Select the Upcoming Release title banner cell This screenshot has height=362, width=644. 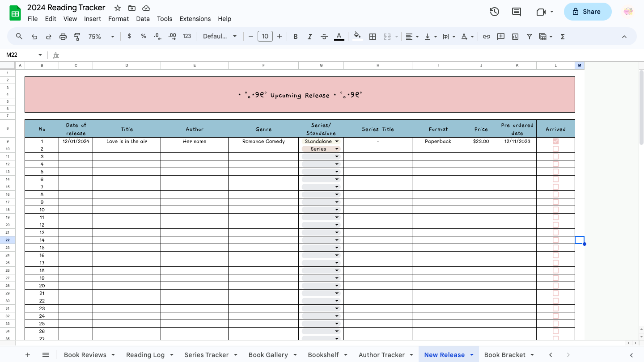pos(300,95)
